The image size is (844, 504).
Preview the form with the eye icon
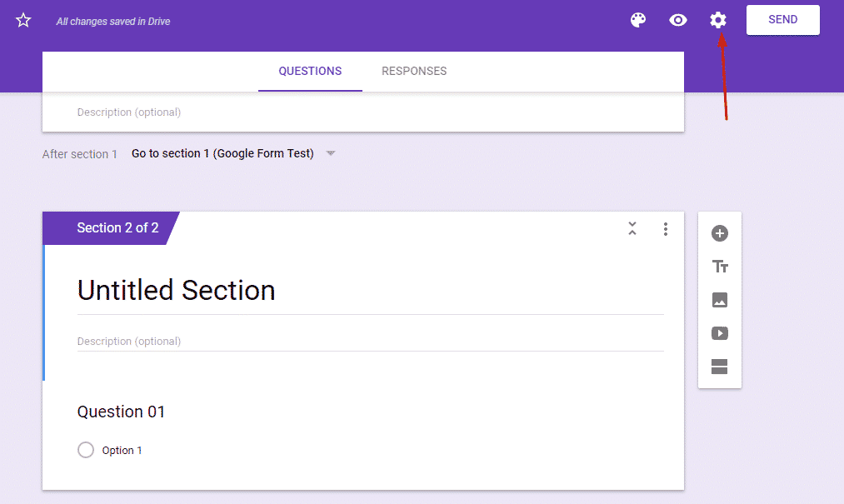(x=678, y=20)
